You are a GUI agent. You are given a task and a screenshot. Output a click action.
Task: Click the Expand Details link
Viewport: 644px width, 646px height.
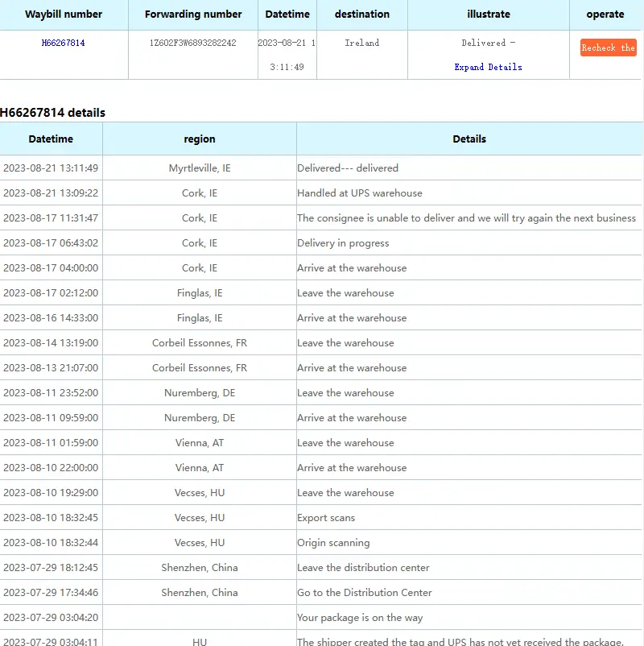[488, 67]
